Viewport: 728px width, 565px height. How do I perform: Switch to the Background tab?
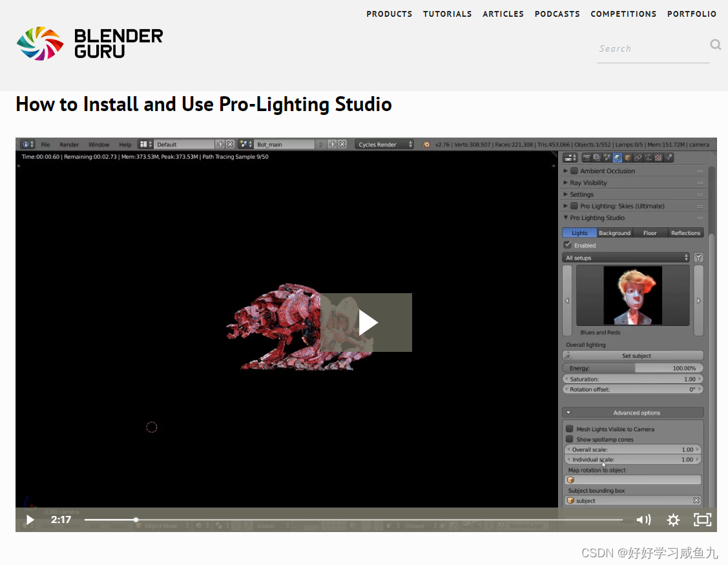(615, 232)
